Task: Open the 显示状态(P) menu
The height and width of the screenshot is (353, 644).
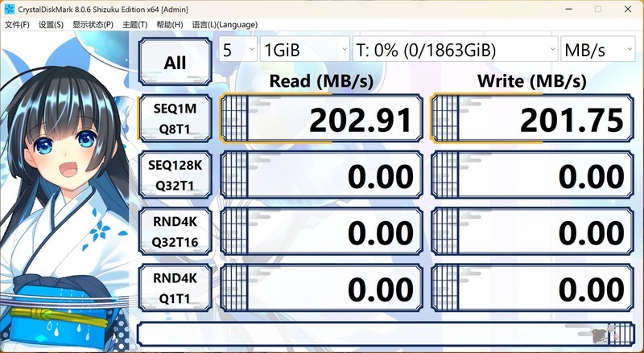Action: tap(93, 25)
